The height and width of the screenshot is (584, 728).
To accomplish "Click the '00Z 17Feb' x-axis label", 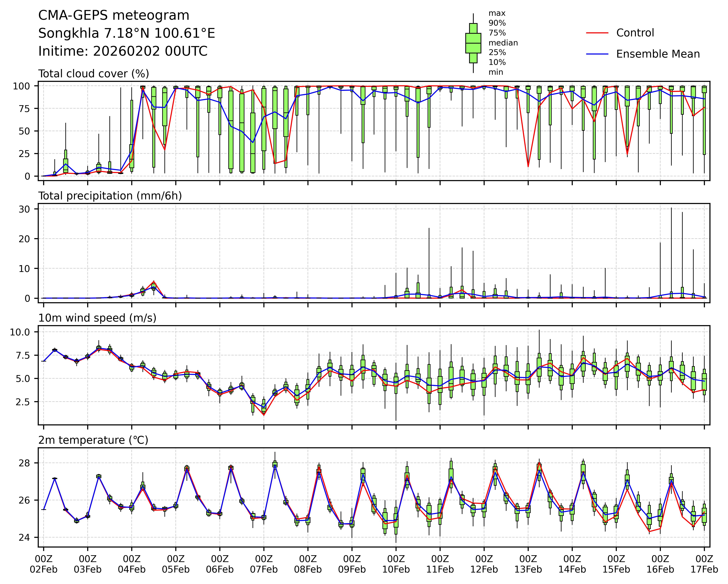I will pyautogui.click(x=704, y=564).
